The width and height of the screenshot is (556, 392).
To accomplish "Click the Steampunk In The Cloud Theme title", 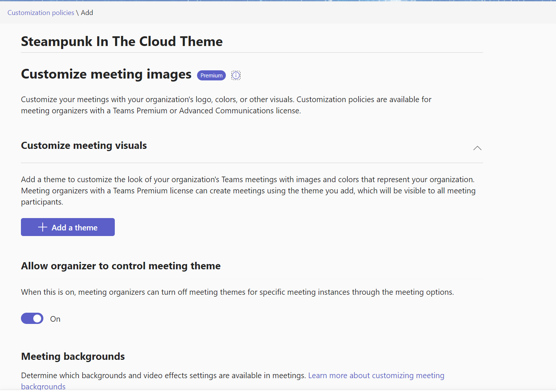I will tap(122, 42).
